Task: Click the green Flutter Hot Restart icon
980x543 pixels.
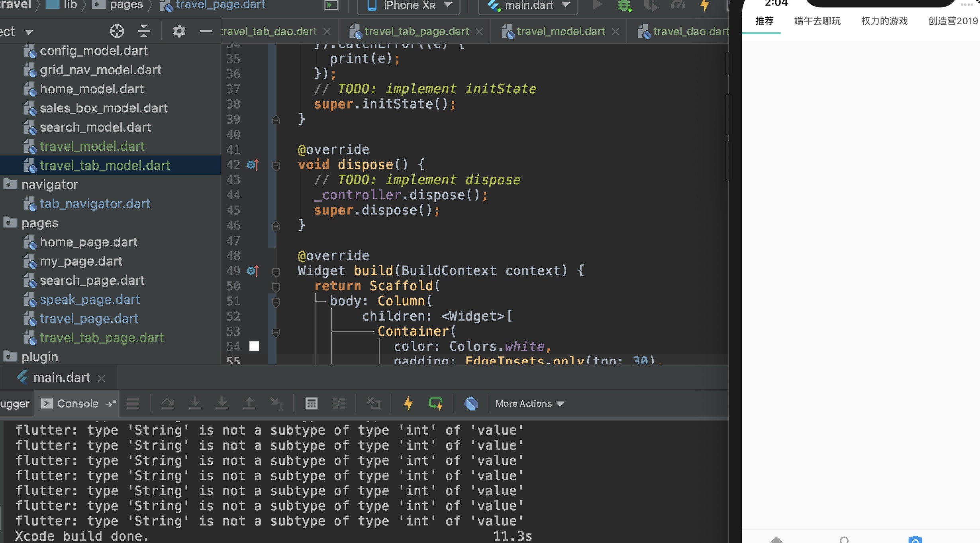Action: pyautogui.click(x=435, y=404)
